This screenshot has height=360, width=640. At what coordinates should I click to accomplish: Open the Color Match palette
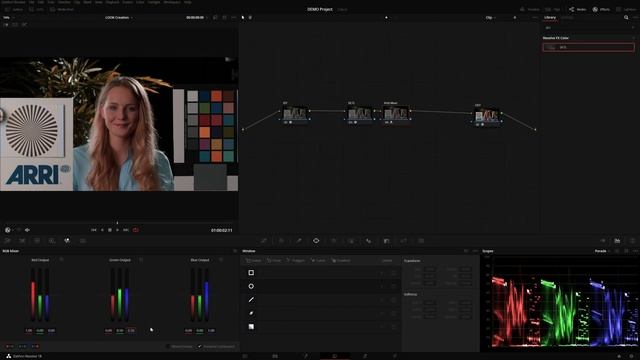tap(22, 241)
